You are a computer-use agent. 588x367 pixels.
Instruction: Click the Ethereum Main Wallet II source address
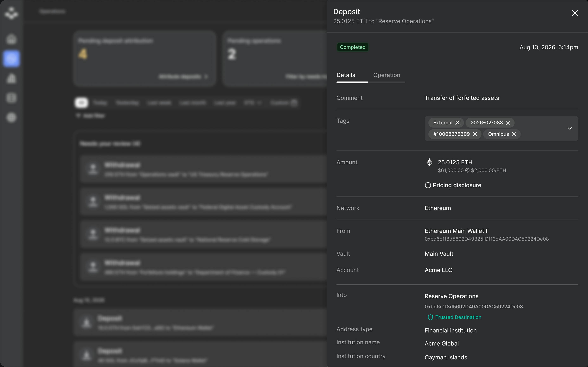click(x=486, y=239)
